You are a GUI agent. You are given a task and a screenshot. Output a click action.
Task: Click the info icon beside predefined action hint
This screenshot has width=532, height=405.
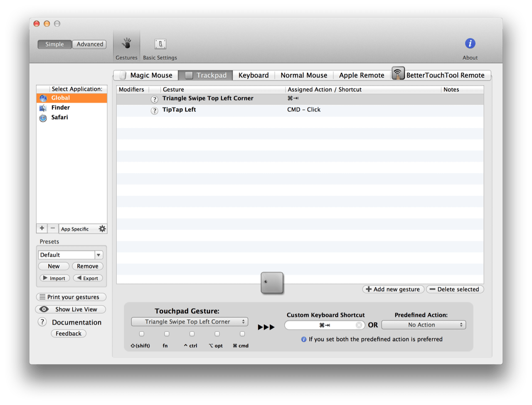pos(304,339)
